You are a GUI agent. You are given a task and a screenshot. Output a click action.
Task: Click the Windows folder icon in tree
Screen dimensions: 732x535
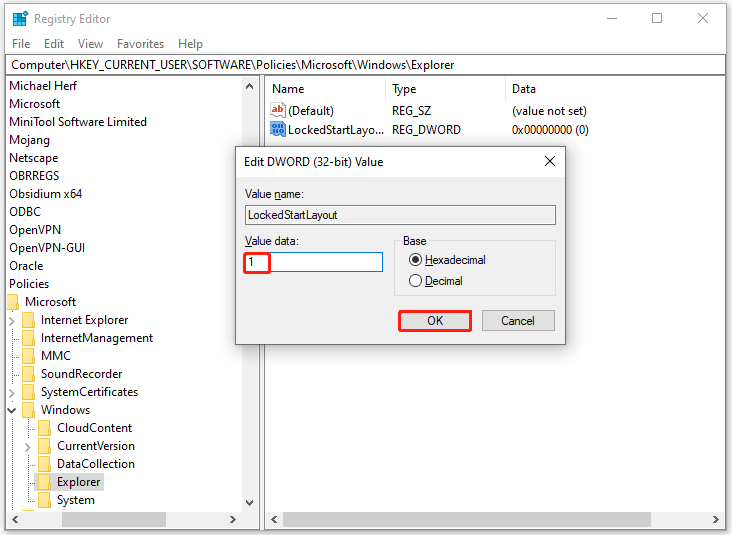coord(28,410)
